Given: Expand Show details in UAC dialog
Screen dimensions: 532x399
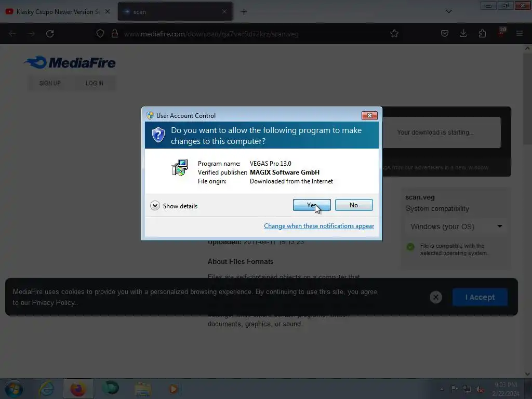Looking at the screenshot, I should [174, 206].
